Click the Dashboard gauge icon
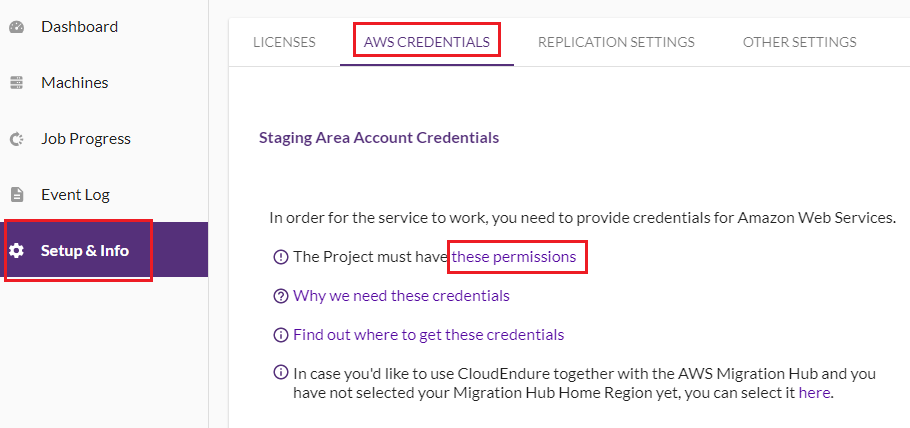Image resolution: width=910 pixels, height=428 pixels. click(x=17, y=27)
